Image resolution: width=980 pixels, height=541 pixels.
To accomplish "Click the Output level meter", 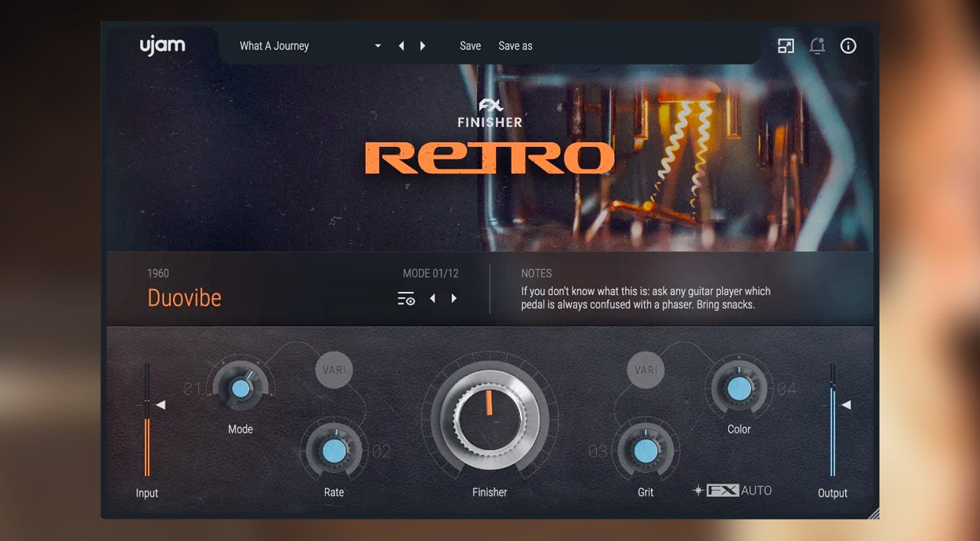I will [832, 420].
